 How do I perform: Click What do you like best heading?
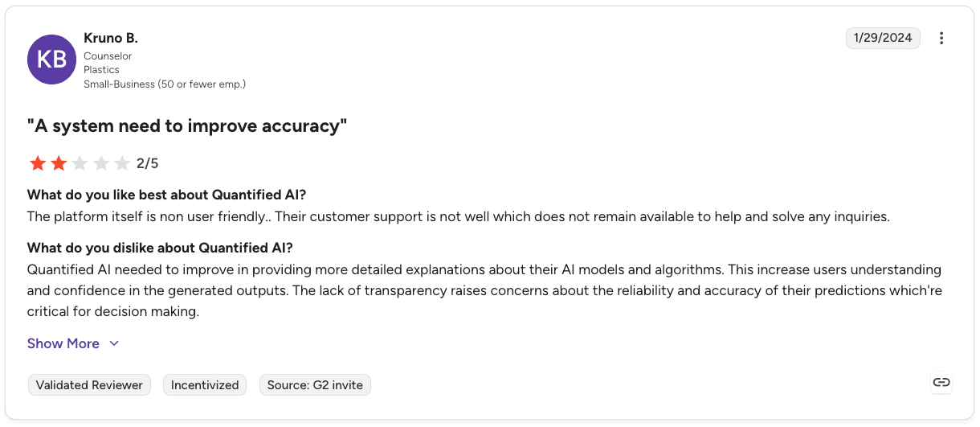click(166, 195)
